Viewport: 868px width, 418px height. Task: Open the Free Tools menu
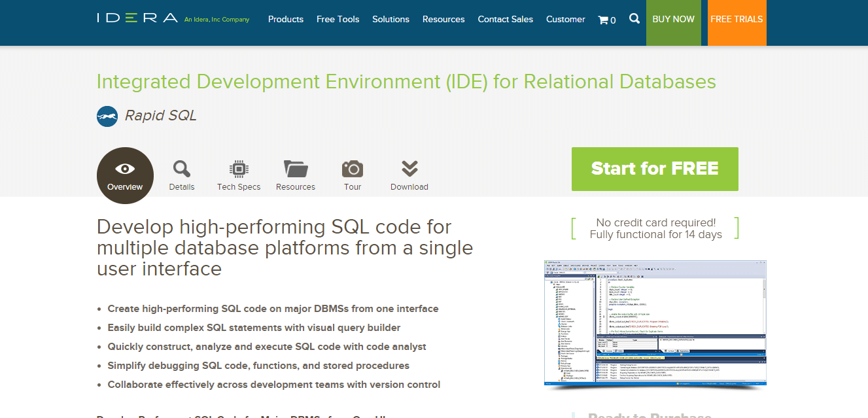pos(338,19)
